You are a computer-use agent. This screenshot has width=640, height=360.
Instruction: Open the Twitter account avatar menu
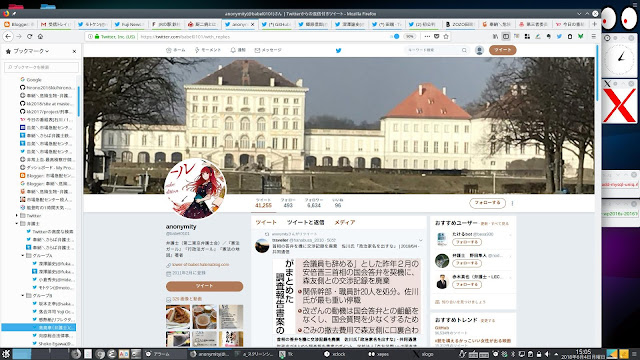[479, 50]
